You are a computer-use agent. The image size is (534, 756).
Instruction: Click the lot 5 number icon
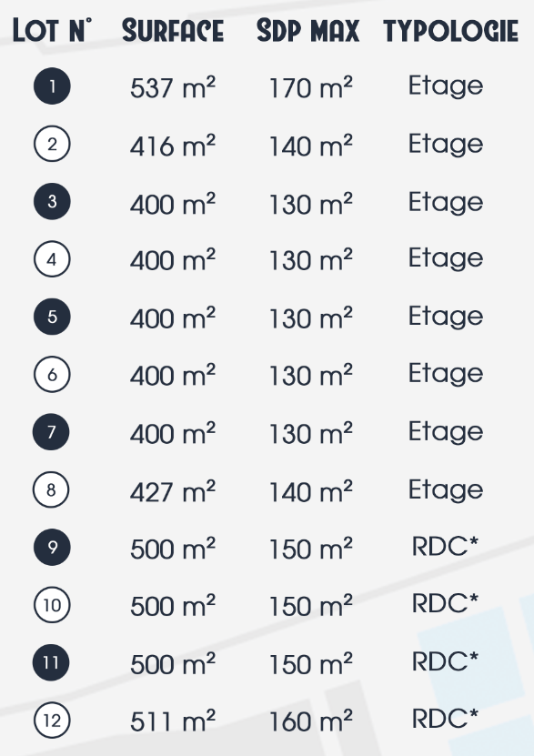pos(52,317)
